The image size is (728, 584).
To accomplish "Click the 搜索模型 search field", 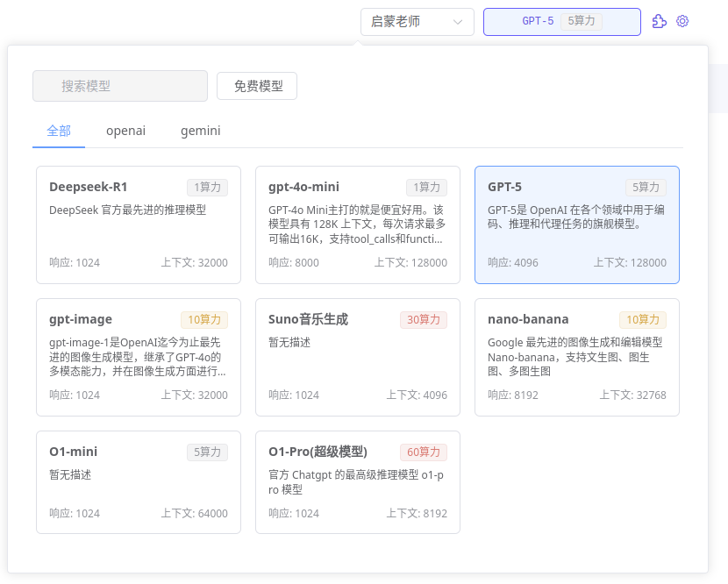I will tap(120, 86).
